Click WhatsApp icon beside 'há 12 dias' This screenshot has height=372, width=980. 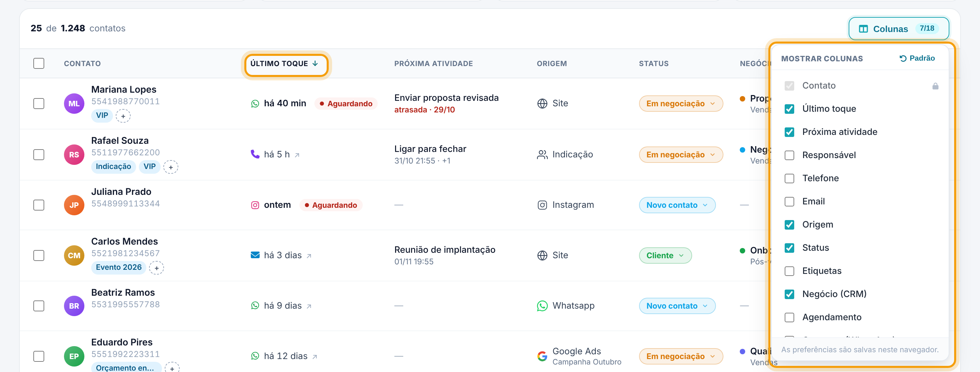(255, 356)
